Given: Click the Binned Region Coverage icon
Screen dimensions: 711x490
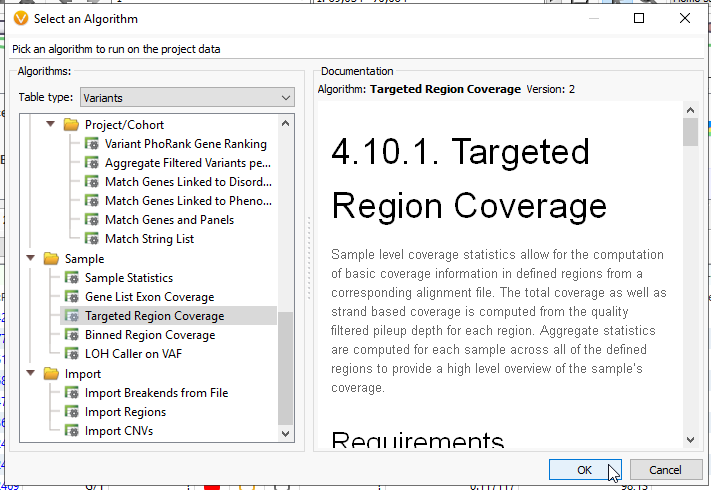Looking at the screenshot, I should [x=72, y=335].
